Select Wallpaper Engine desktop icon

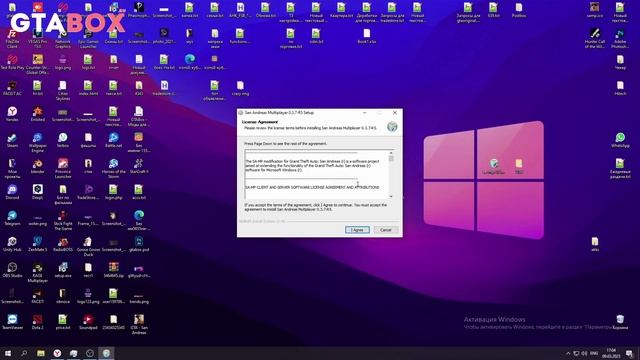coord(38,142)
